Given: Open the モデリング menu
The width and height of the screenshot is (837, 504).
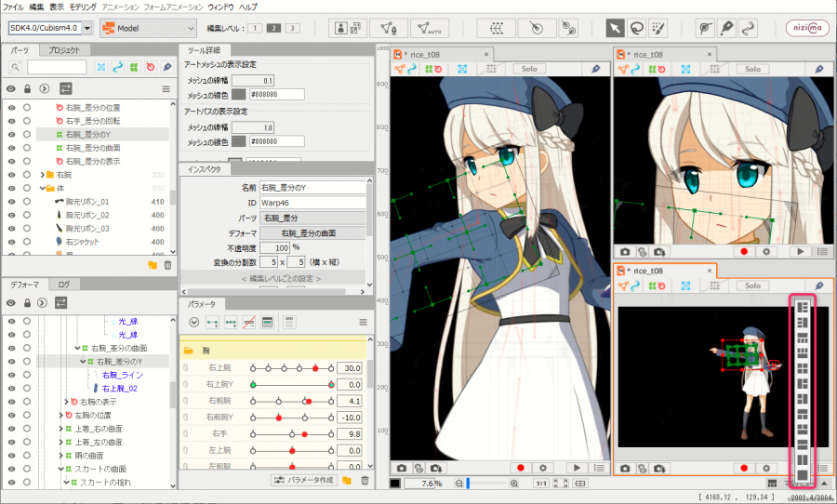Looking at the screenshot, I should pos(83,7).
